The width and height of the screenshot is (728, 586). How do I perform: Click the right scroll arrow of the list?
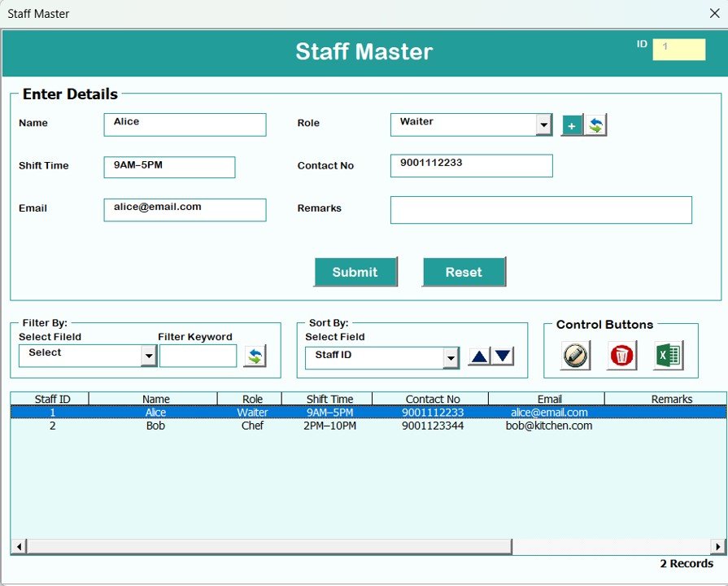718,546
